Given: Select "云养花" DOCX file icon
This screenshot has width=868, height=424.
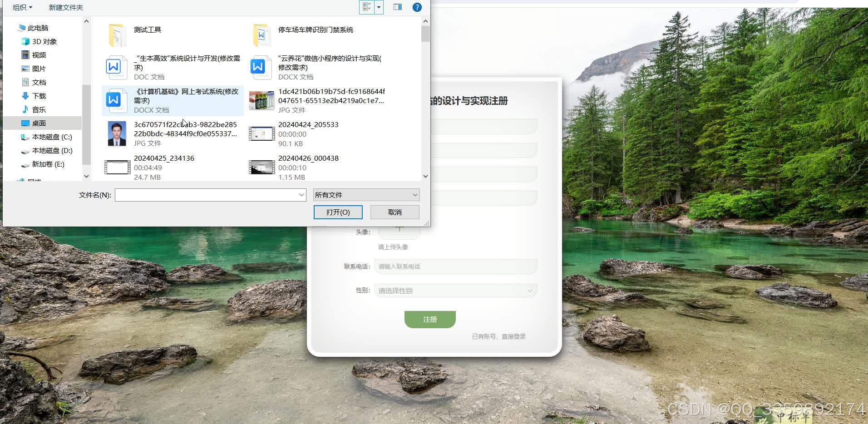Looking at the screenshot, I should 260,67.
